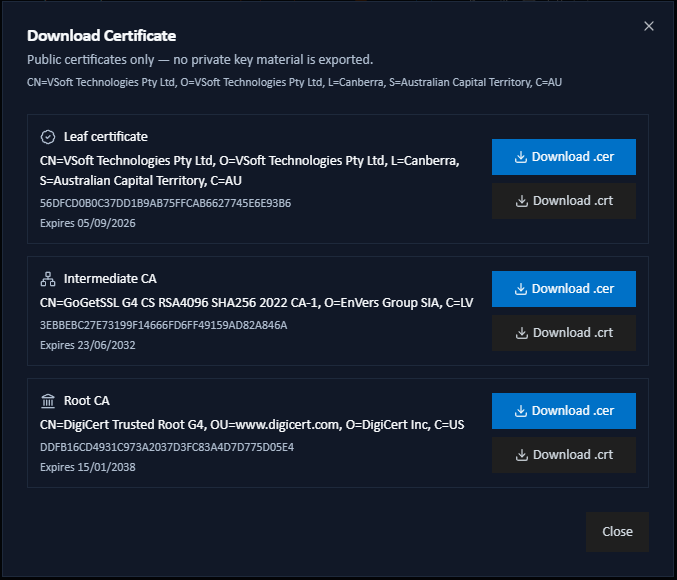677x580 pixels.
Task: Click the 'Download Certificate' dialog title
Action: (101, 36)
